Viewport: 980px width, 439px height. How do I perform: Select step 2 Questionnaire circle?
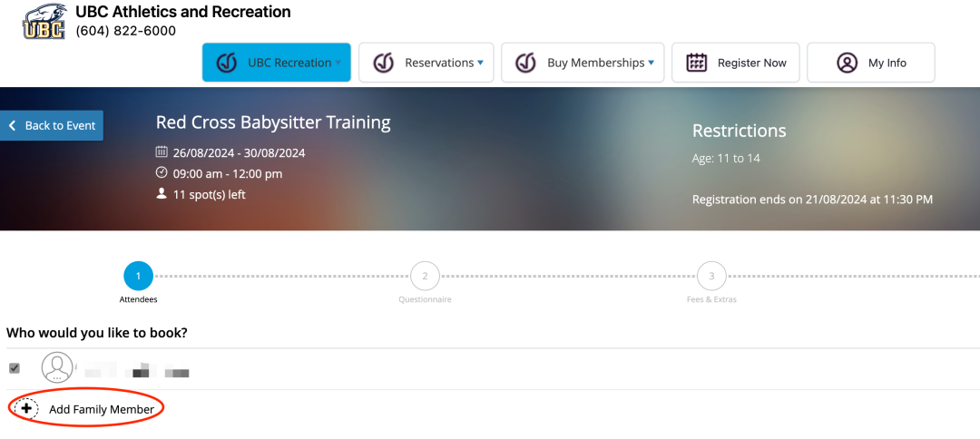click(425, 276)
